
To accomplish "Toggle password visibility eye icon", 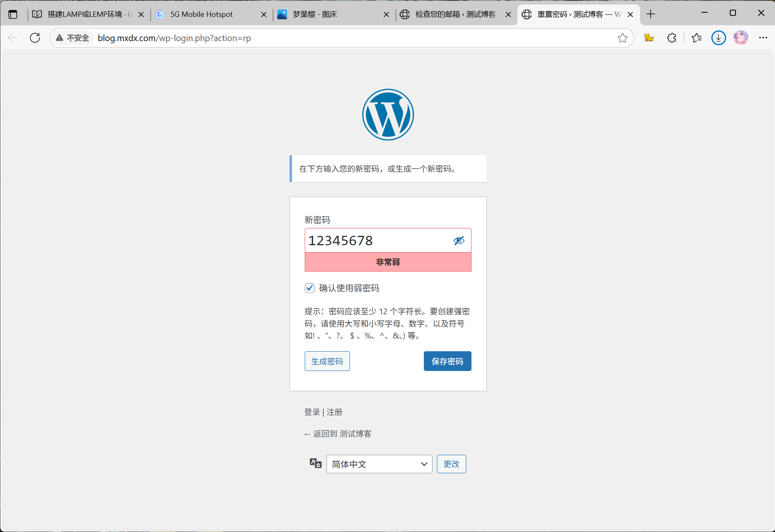I will pos(459,241).
